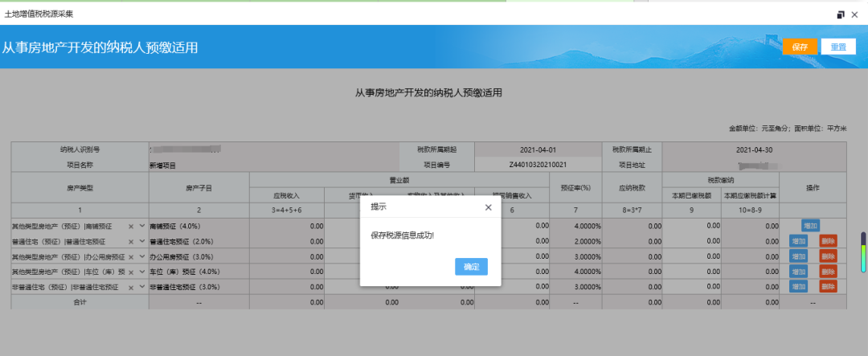Screen dimensions: 868x356
Task: Click the 本期已缴税额 cell of 办公用房预征 row
Action: [691, 256]
